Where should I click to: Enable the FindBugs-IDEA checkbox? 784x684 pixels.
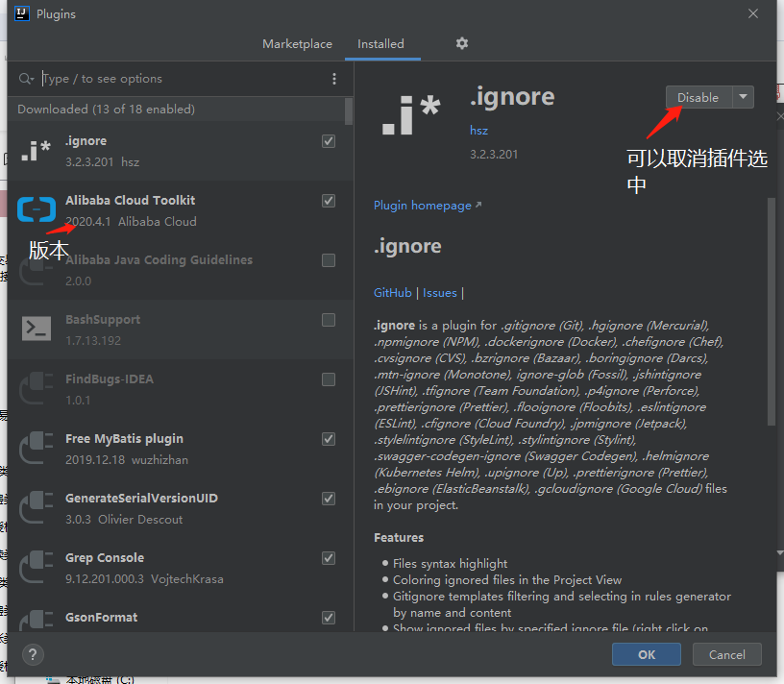(329, 379)
